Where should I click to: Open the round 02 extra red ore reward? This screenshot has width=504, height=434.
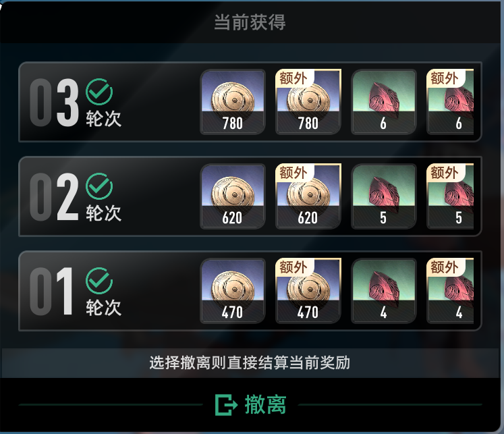450,196
